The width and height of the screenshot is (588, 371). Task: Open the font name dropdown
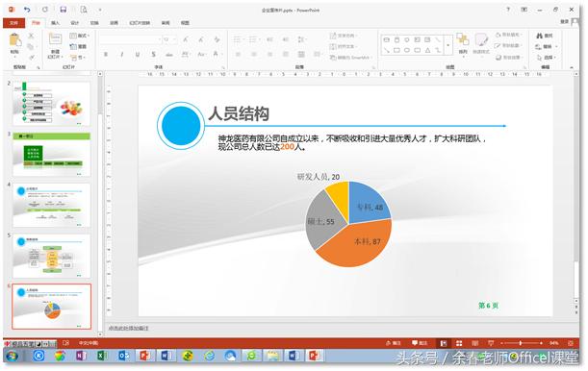(160, 39)
